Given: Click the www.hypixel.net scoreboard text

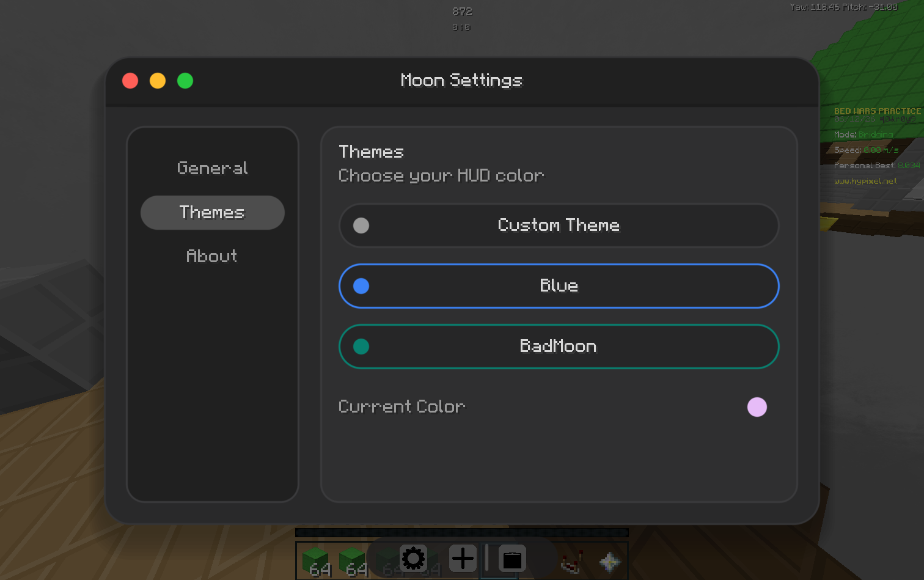Looking at the screenshot, I should (x=865, y=181).
